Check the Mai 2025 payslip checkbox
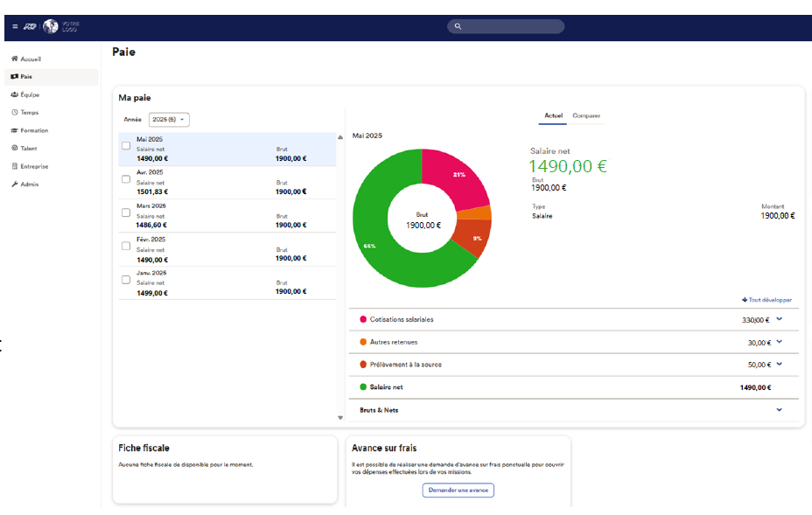 pos(126,146)
